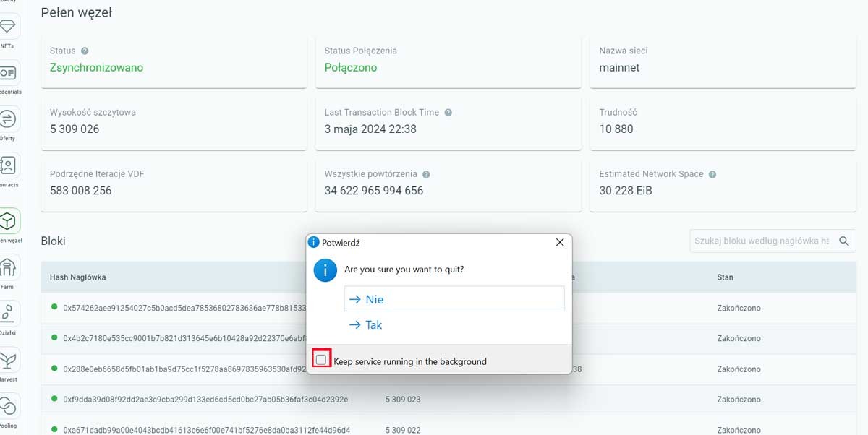Click the magnifier icon in block search
This screenshot has width=868, height=435.
click(x=844, y=241)
